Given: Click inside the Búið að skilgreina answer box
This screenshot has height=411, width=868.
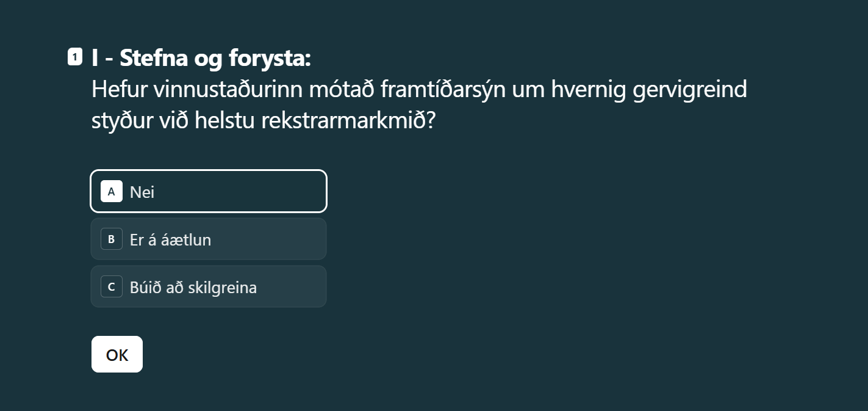Looking at the screenshot, I should click(x=208, y=286).
